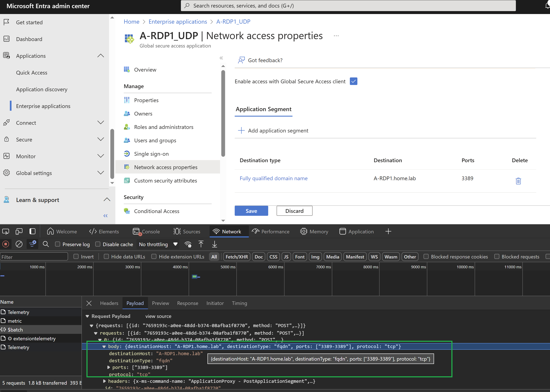Click the plus icon to add application segment
The height and width of the screenshot is (392, 550).
click(241, 130)
